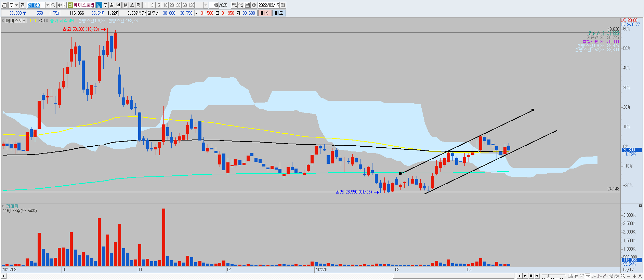Click the 매수 buy button
The width and height of the screenshot is (644, 280).
tap(265, 13)
